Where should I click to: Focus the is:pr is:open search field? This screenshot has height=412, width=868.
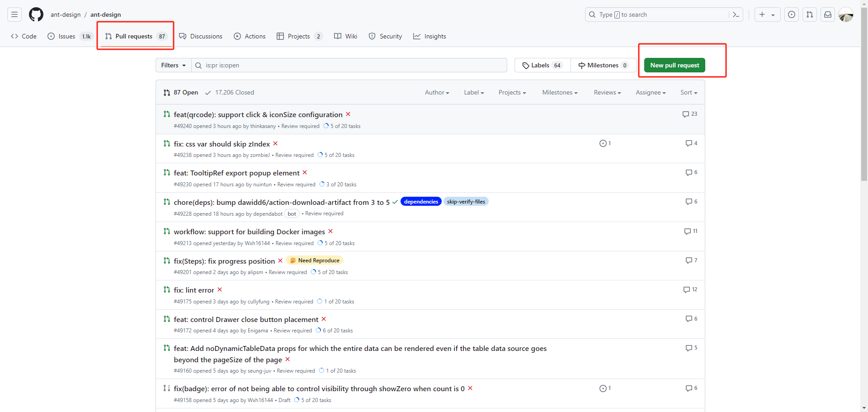coord(349,65)
